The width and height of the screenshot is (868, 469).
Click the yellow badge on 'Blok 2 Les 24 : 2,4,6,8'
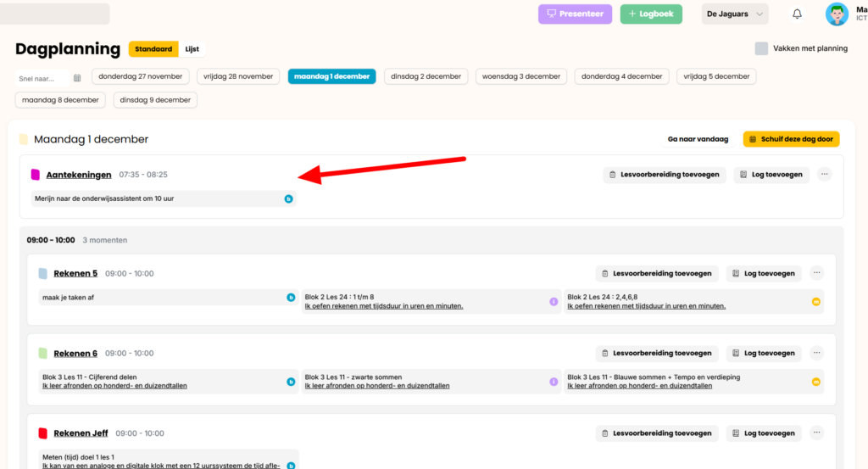click(x=816, y=301)
